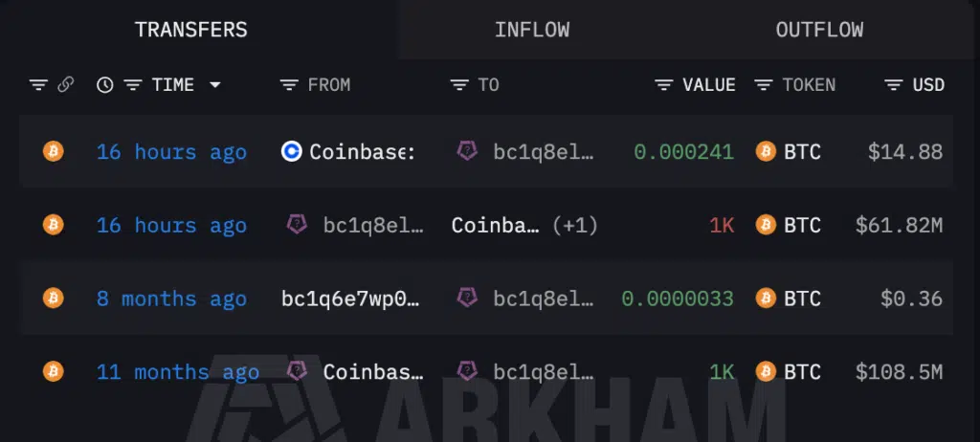Screen dimensions: 980x442
Task: Open filter icon next to TO column
Action: (459, 85)
